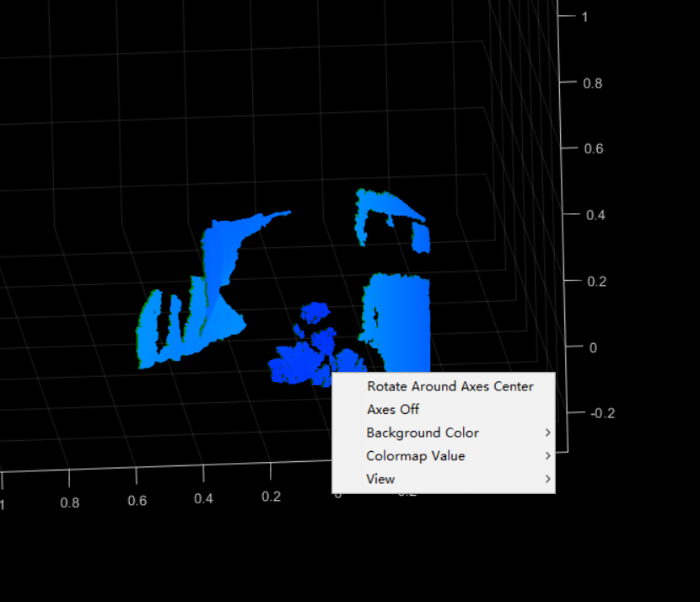Viewport: 700px width, 602px height.
Task: Open the Colormap Value submenu
Action: (x=415, y=455)
